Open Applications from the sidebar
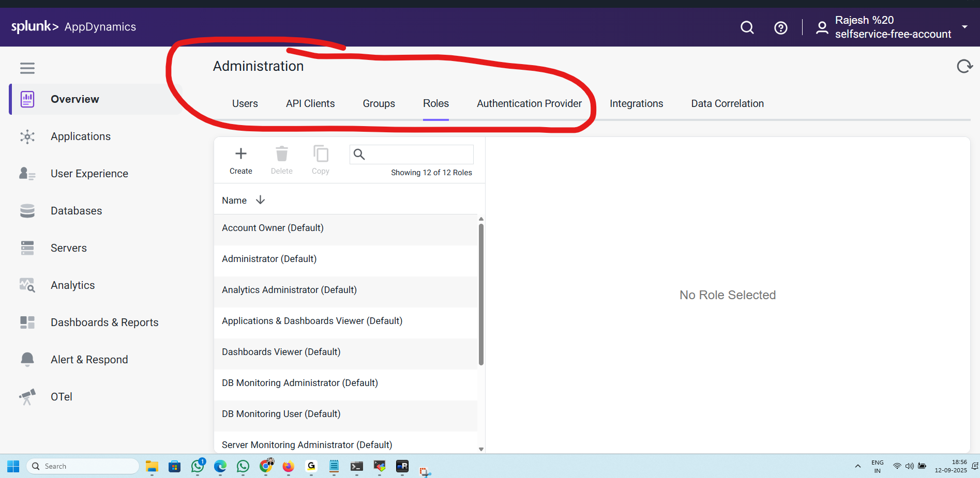 [x=81, y=136]
